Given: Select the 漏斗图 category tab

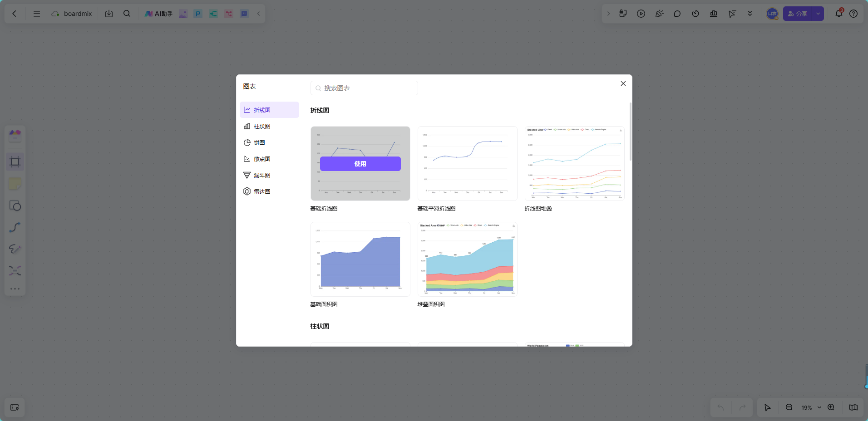Looking at the screenshot, I should tap(269, 175).
